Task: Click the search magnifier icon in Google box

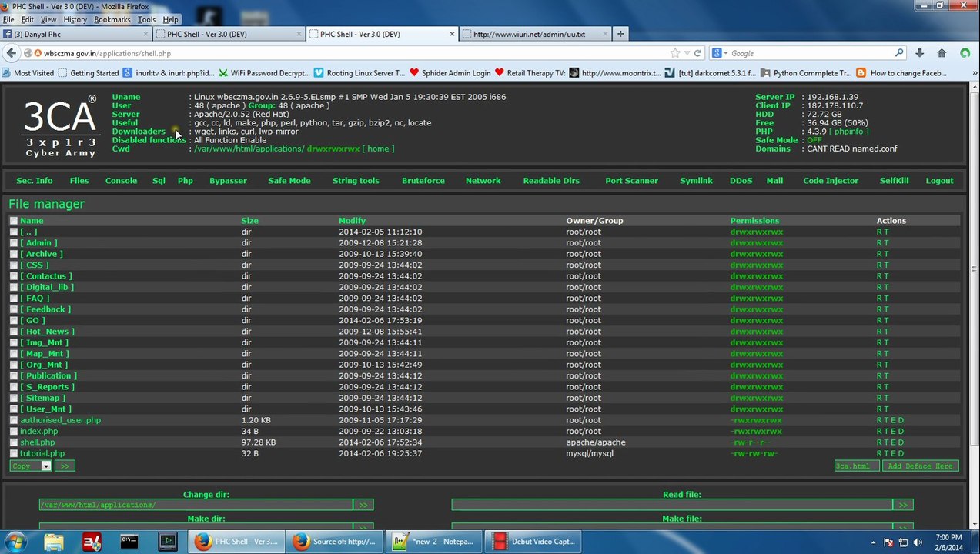Action: click(898, 53)
